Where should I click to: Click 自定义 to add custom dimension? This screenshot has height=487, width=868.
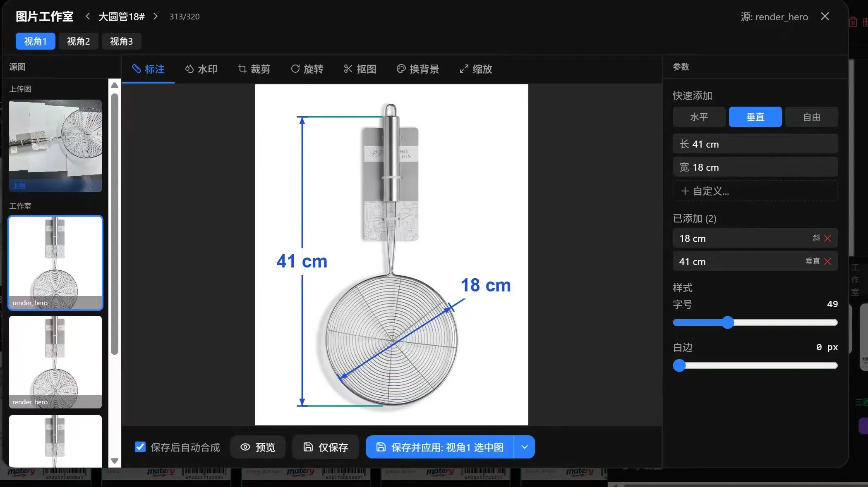[755, 191]
